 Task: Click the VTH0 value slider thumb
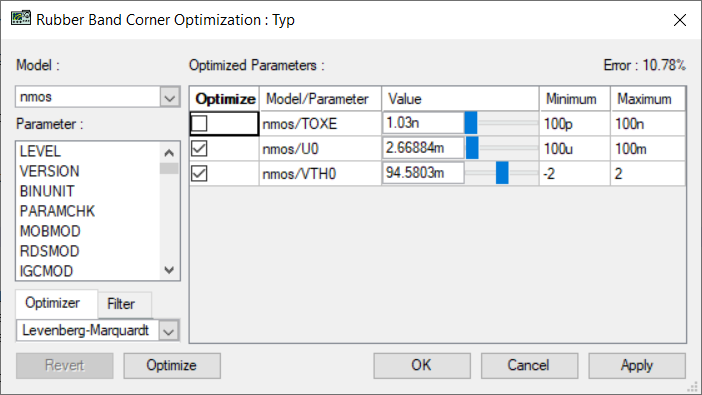pyautogui.click(x=502, y=173)
